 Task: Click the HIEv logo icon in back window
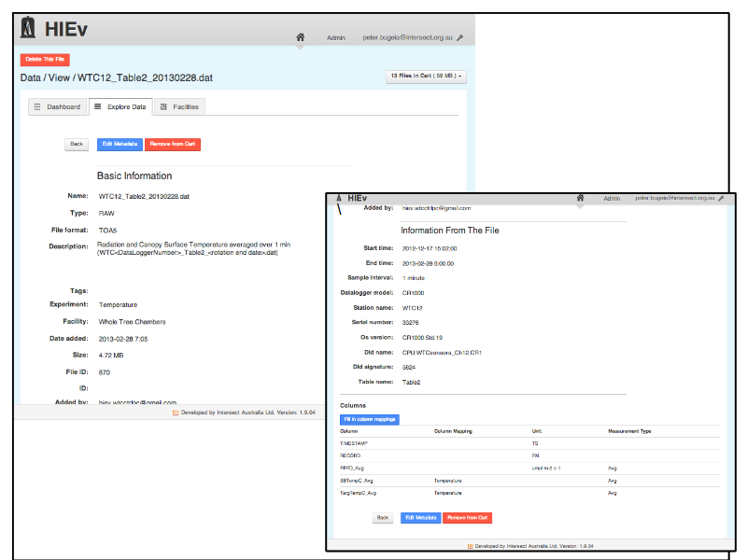coord(28,27)
